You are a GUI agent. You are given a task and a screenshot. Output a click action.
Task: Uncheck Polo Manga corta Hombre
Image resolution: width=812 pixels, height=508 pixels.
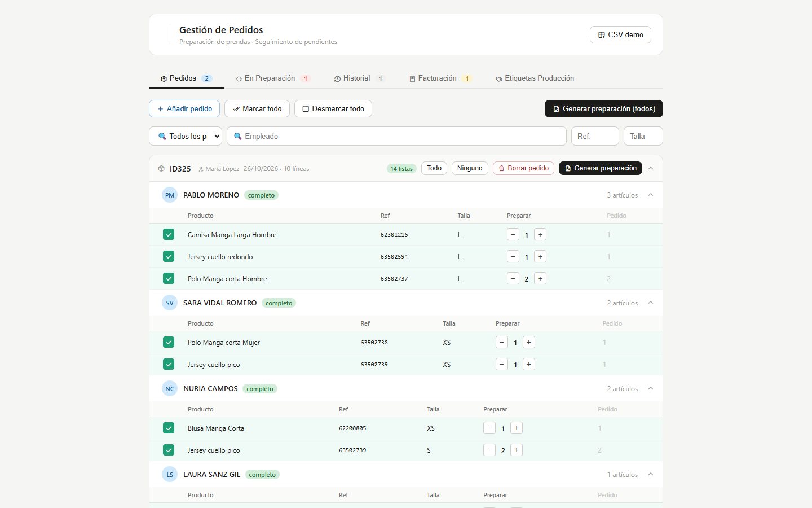pos(169,278)
